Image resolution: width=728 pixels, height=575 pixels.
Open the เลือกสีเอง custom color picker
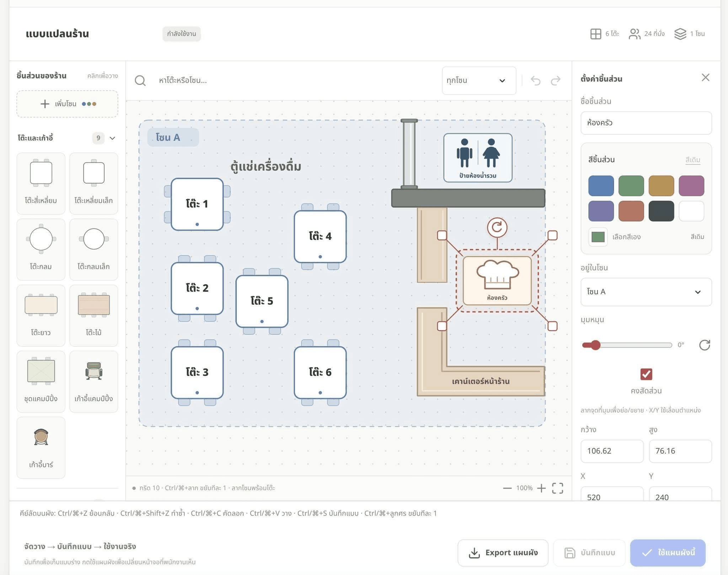coord(598,237)
